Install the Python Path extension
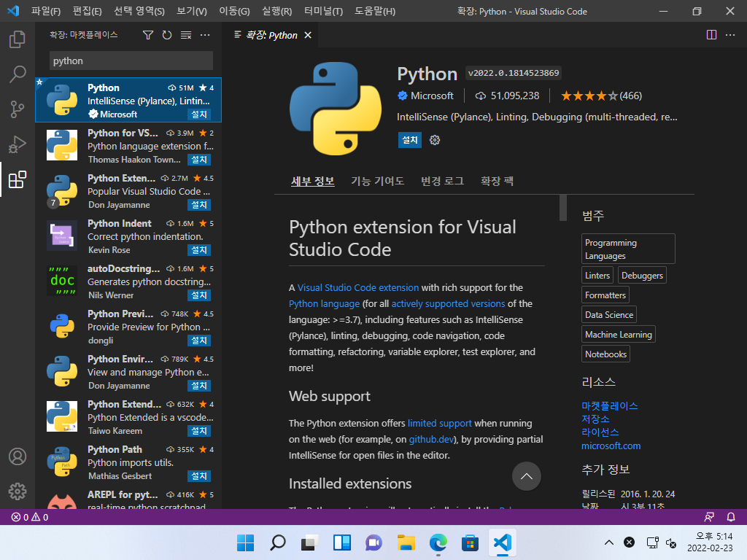Screen dimensions: 747x560 click(199, 476)
